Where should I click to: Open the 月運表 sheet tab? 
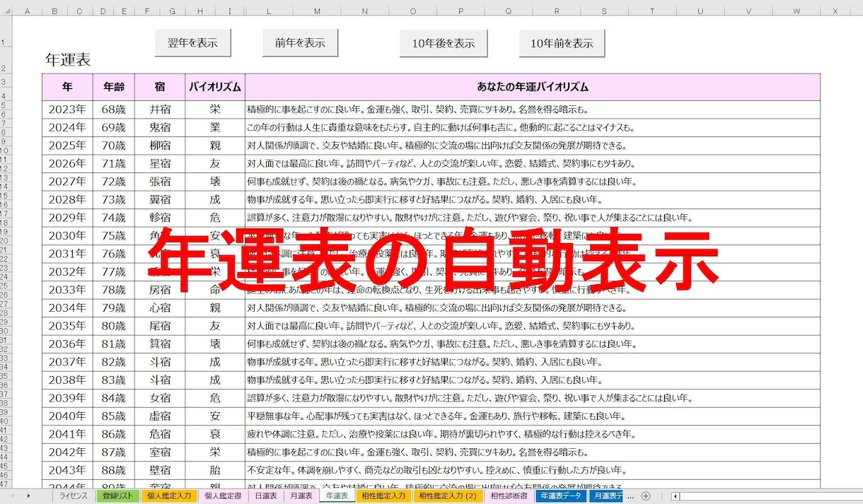(301, 496)
